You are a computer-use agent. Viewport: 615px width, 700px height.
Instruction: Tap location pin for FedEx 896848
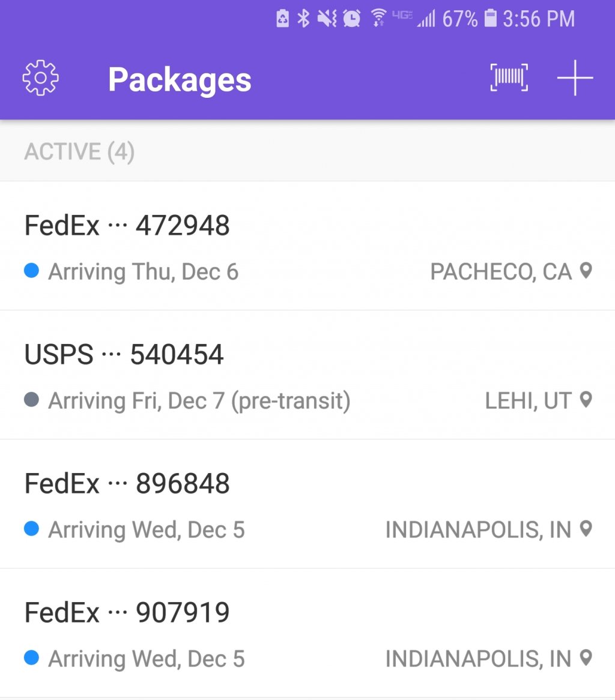[586, 529]
